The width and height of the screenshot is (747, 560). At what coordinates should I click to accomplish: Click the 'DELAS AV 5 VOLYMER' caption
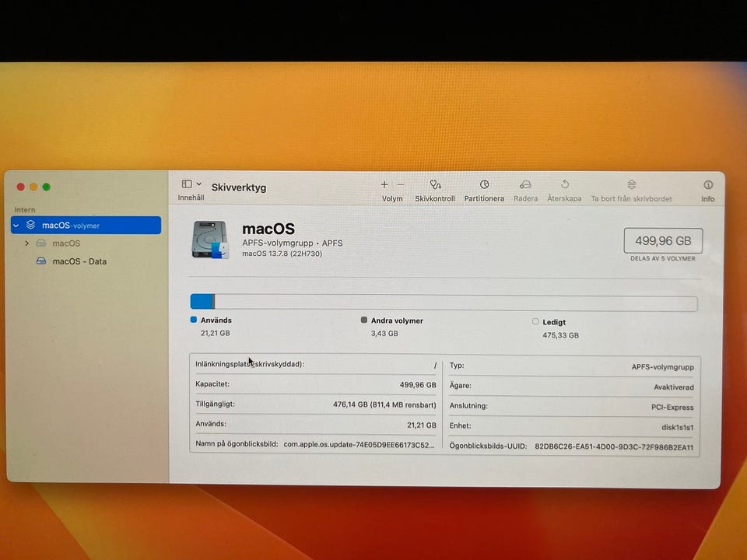click(663, 258)
